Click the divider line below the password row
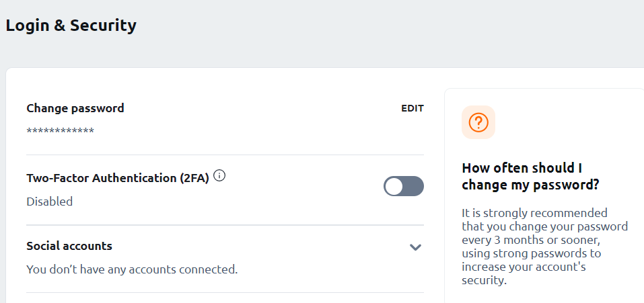 point(225,155)
